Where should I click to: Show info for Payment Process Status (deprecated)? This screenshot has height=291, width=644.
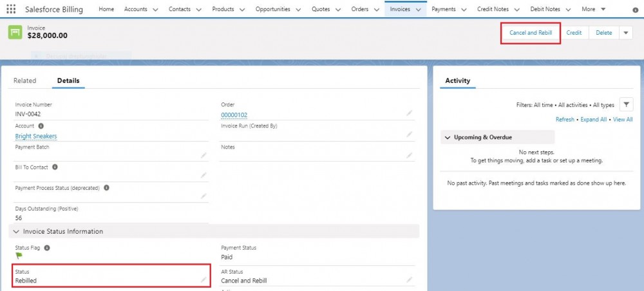[106, 188]
